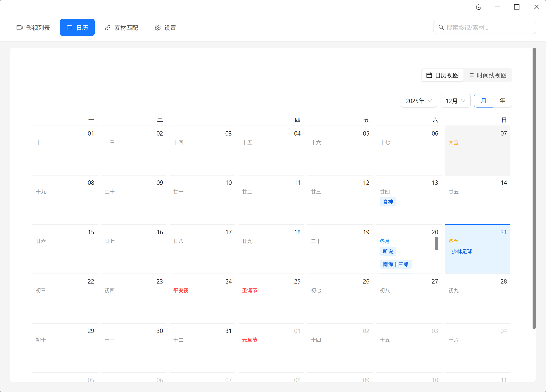Open the 12月 month dropdown
The image size is (546, 392).
455,101
